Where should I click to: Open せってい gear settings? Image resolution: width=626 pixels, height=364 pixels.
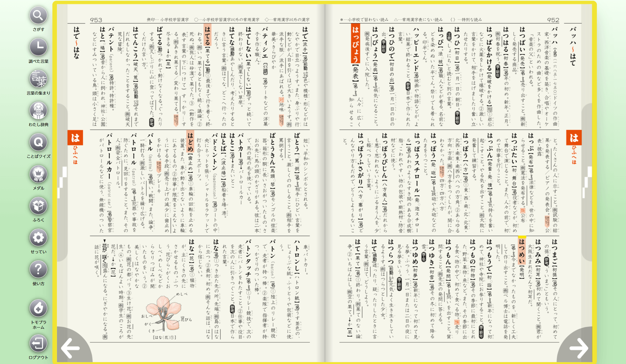[38, 238]
